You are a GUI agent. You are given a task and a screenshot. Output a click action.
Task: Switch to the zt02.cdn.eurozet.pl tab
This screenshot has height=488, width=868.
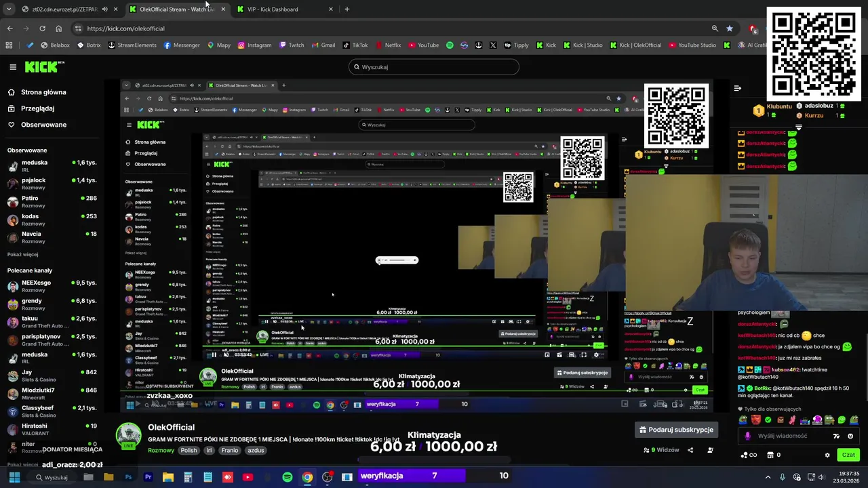[x=69, y=9]
